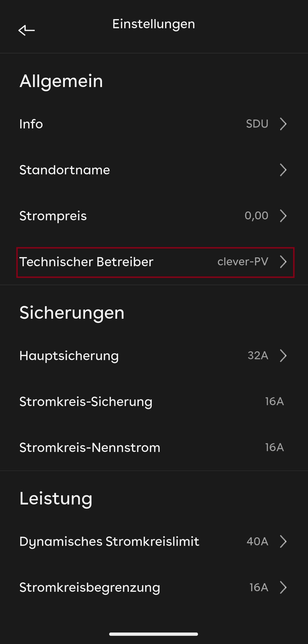308x644 pixels.
Task: Tap the 0,00 Strompreis value
Action: (x=256, y=216)
